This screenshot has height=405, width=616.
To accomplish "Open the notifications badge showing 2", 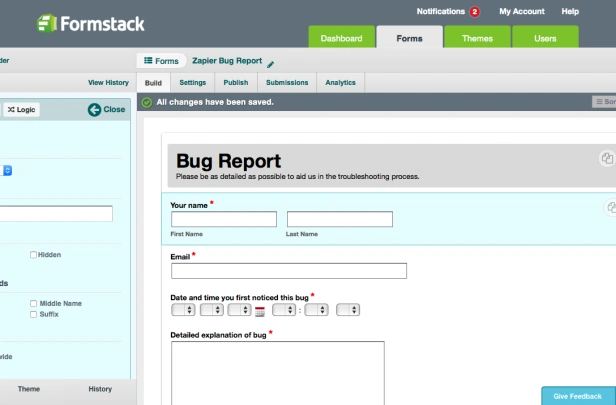I will pyautogui.click(x=475, y=12).
